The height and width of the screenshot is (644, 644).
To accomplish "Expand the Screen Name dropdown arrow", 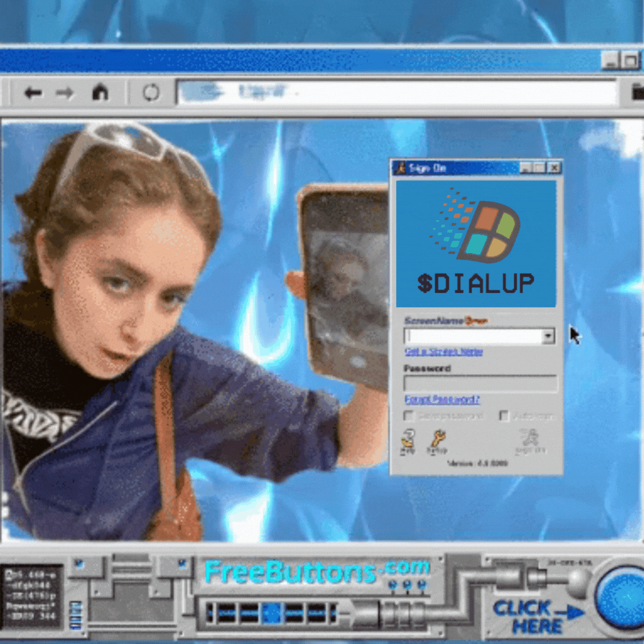I will coord(548,336).
